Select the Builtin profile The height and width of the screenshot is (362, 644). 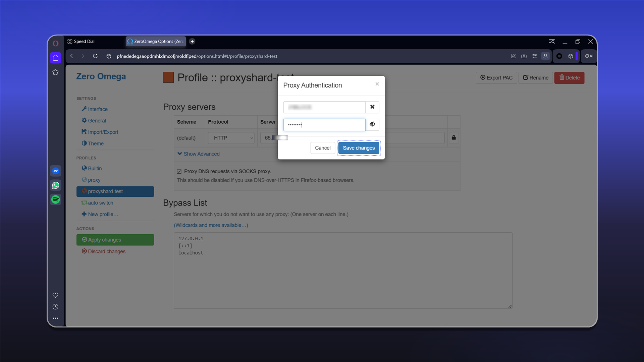(92, 169)
